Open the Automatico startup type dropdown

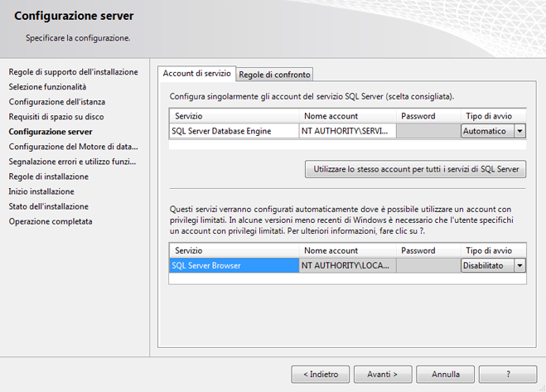click(x=519, y=131)
